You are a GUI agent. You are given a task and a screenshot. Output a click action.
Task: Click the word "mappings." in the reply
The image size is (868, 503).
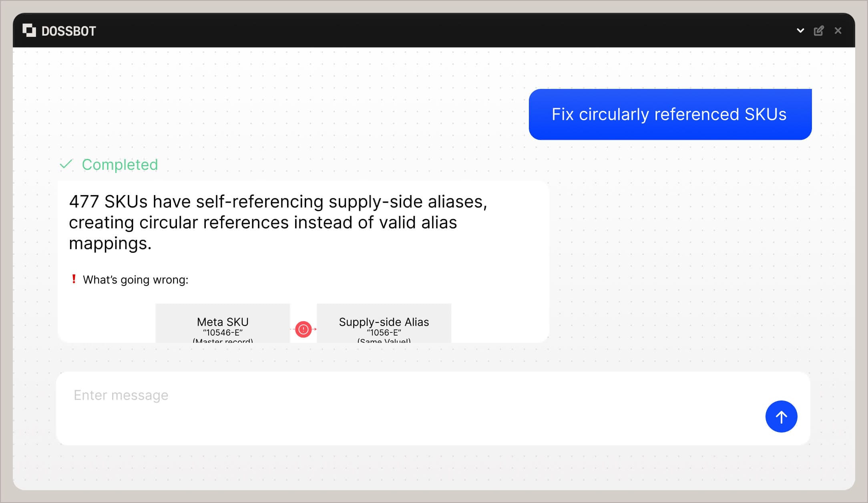coord(110,243)
